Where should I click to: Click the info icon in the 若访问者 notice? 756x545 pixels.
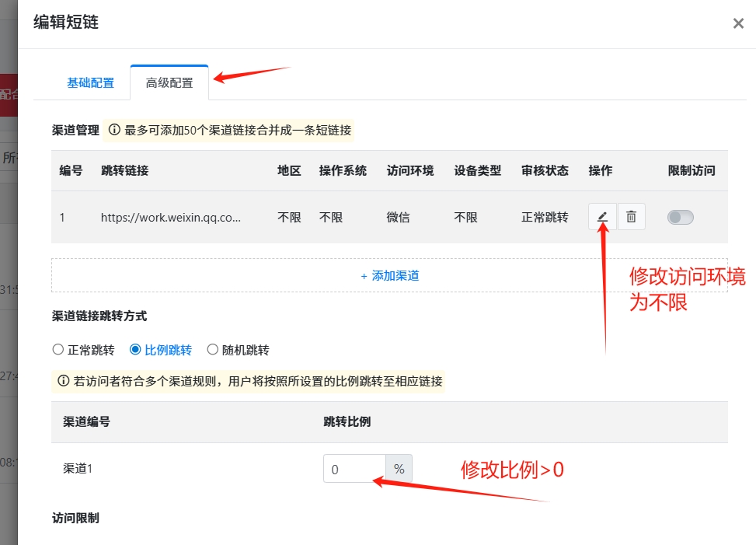point(64,381)
